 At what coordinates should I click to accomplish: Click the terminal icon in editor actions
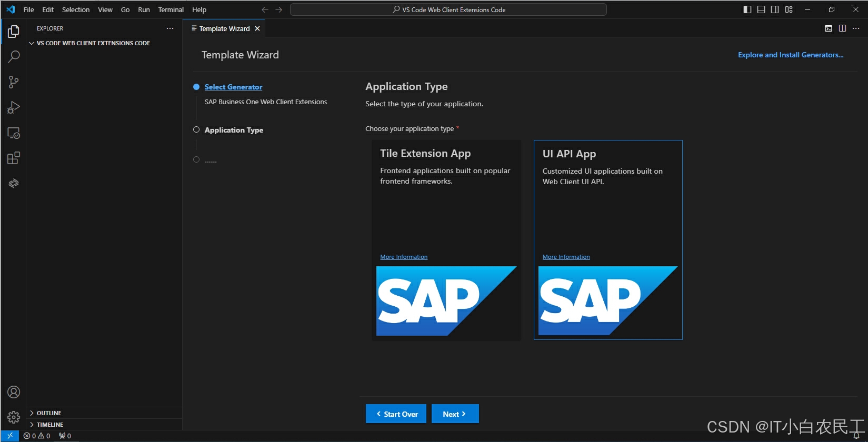tap(829, 28)
